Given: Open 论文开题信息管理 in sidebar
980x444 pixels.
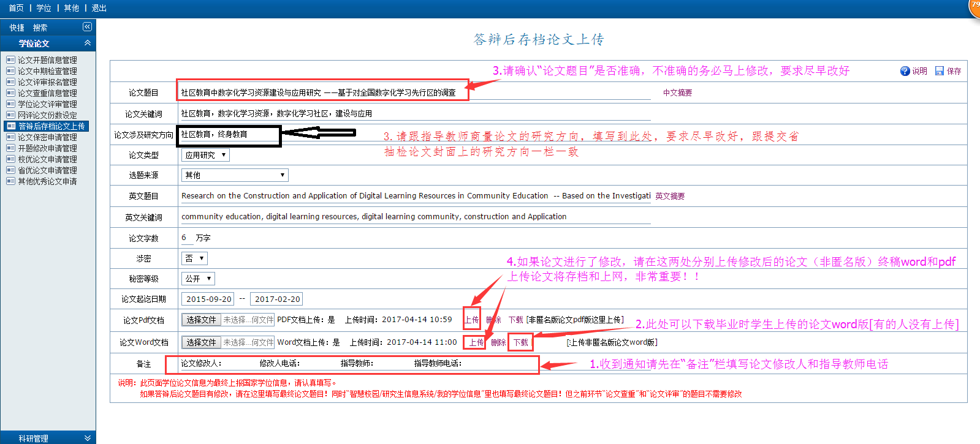Looking at the screenshot, I should [x=47, y=60].
